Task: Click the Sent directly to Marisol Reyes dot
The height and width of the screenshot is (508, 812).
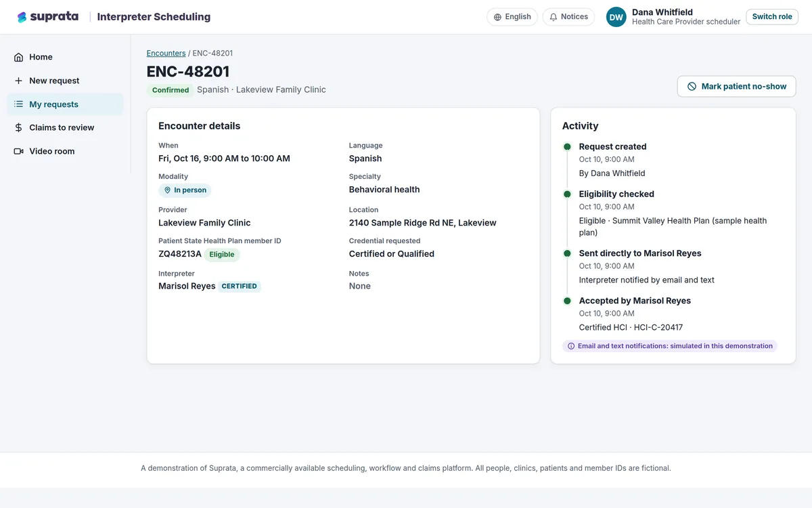Action: 567,253
